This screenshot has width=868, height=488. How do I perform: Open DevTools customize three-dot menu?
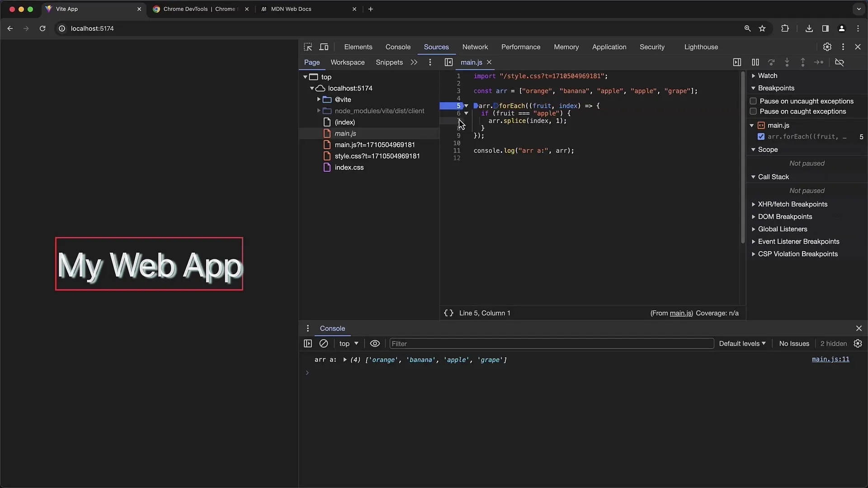pyautogui.click(x=843, y=47)
